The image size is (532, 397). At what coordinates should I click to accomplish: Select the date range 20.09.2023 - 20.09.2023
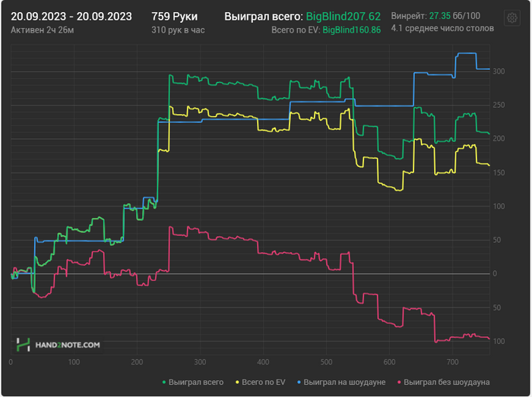[x=71, y=16]
